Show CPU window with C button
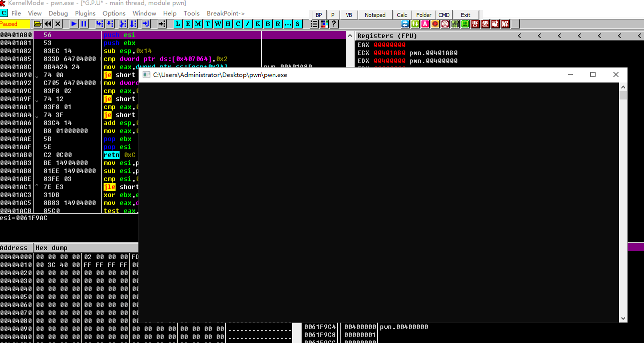Image resolution: width=644 pixels, height=343 pixels. tap(238, 23)
